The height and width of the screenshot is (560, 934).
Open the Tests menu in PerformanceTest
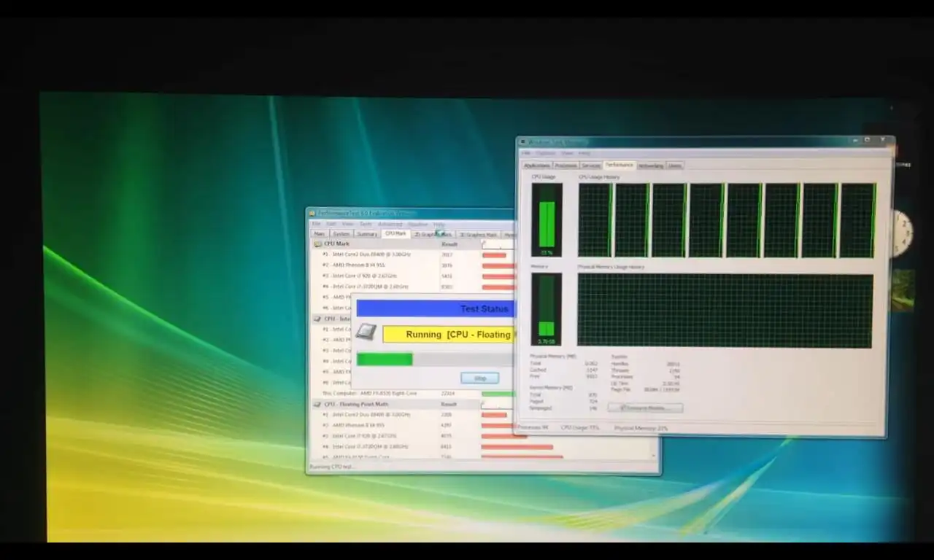tap(366, 224)
